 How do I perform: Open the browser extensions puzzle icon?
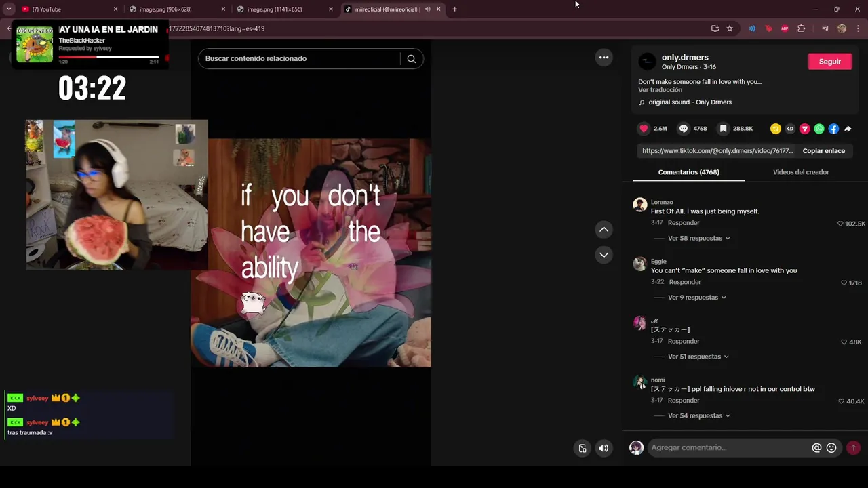click(801, 28)
